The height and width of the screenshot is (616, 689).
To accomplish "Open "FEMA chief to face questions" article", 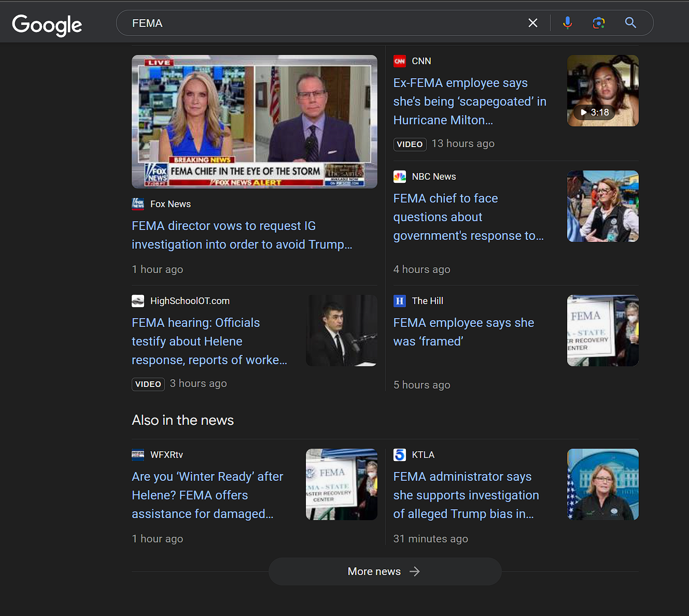I will pyautogui.click(x=469, y=217).
